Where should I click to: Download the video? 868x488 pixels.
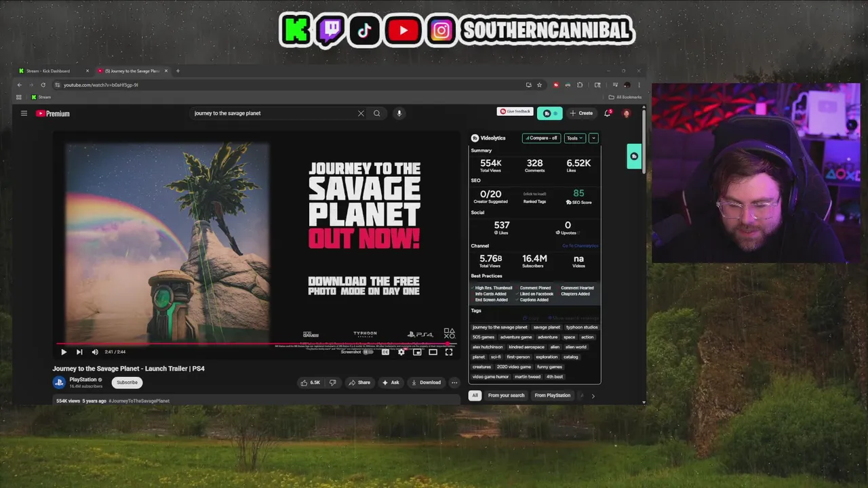[x=426, y=382]
